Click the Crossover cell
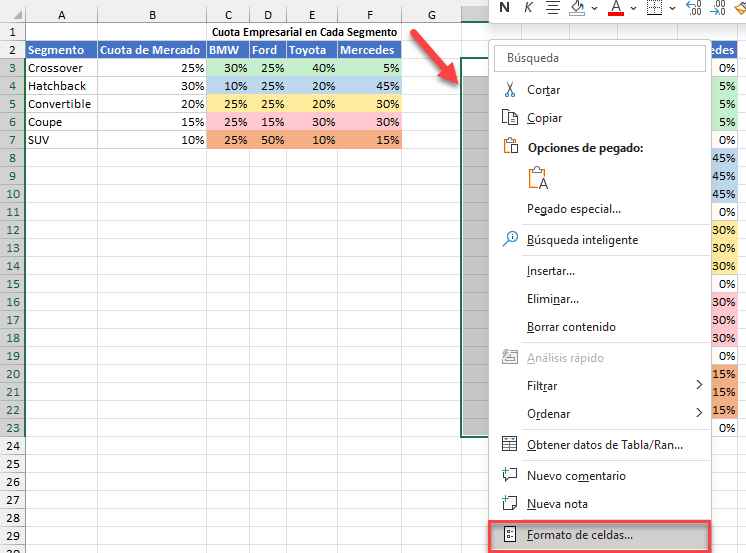Image resolution: width=746 pixels, height=553 pixels. [61, 68]
